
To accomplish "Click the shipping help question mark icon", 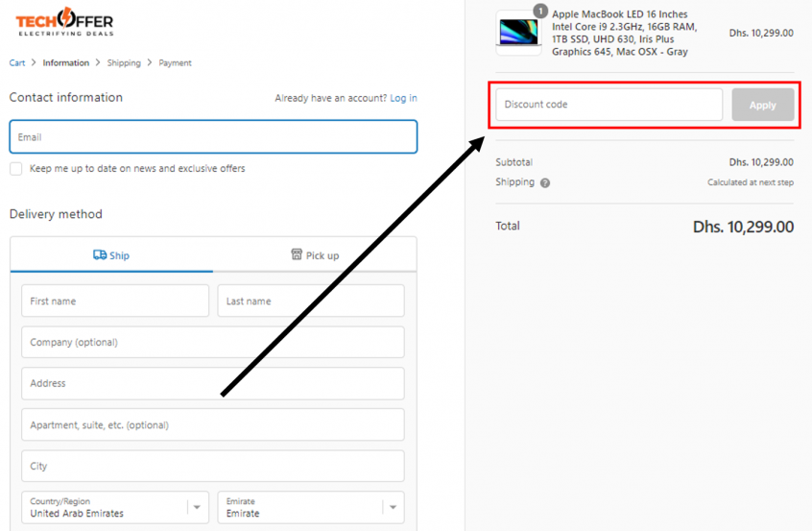I will (x=545, y=182).
